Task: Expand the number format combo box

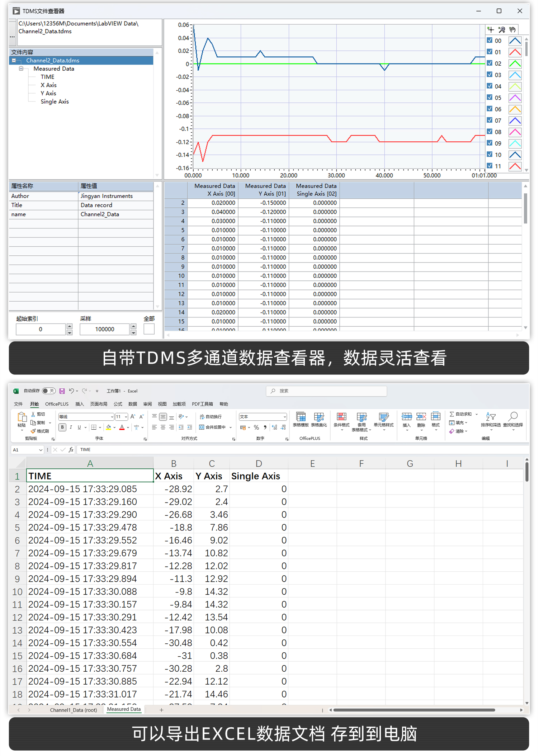Action: pyautogui.click(x=284, y=417)
